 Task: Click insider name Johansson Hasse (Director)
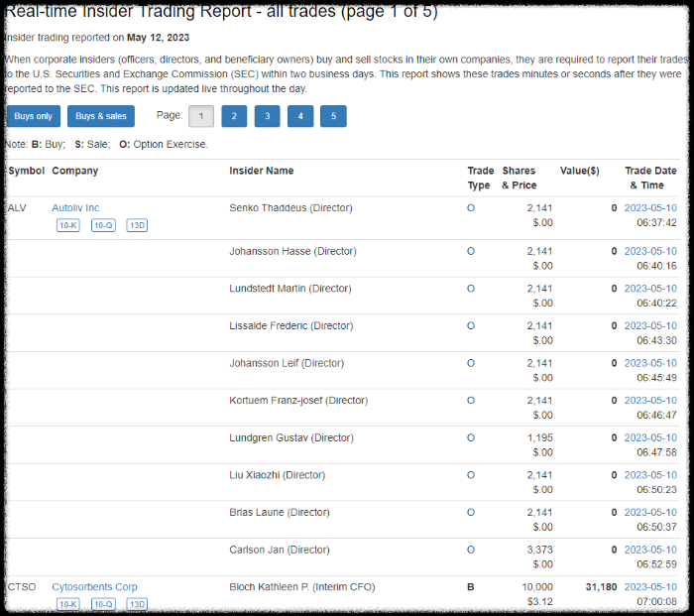(292, 251)
